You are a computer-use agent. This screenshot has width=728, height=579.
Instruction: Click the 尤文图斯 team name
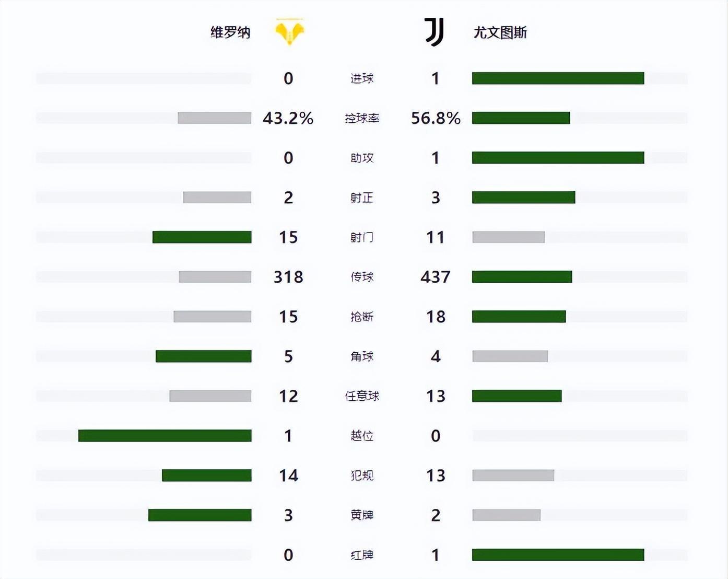coord(500,32)
